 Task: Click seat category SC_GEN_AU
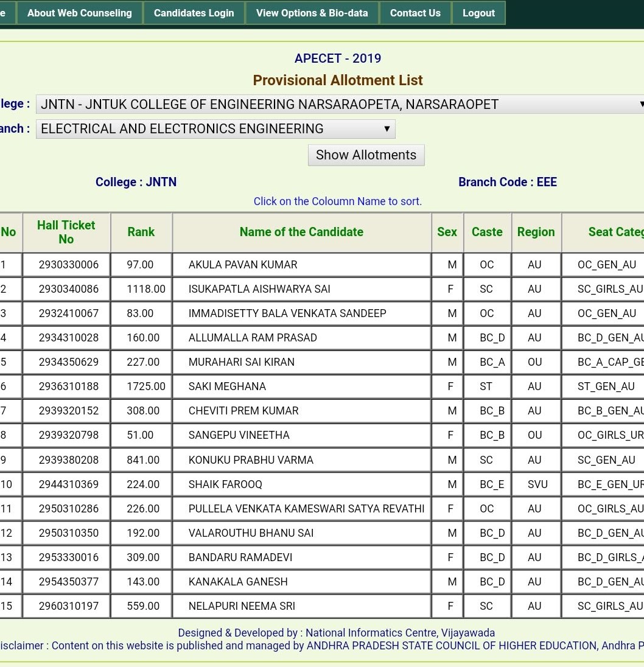coord(607,460)
